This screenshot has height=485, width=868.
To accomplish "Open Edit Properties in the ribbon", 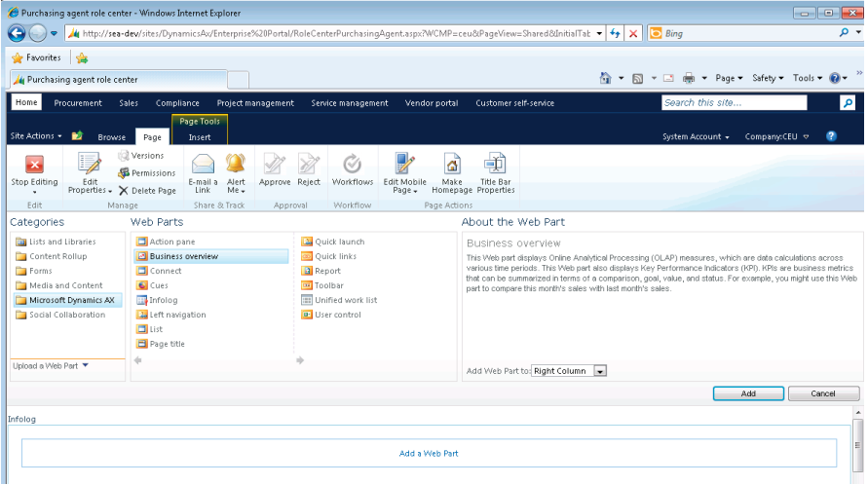I will tap(90, 172).
